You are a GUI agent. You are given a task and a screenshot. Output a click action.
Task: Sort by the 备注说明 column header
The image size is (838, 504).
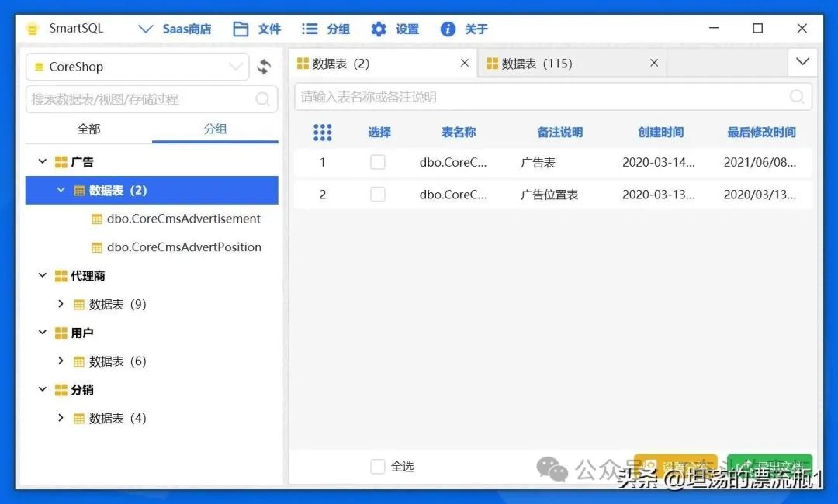tap(559, 133)
